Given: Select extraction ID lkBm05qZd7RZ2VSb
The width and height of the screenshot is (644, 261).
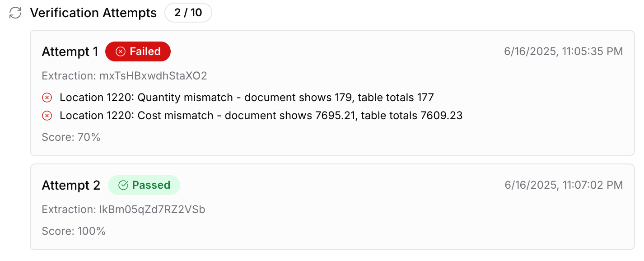Looking at the screenshot, I should click(x=152, y=210).
